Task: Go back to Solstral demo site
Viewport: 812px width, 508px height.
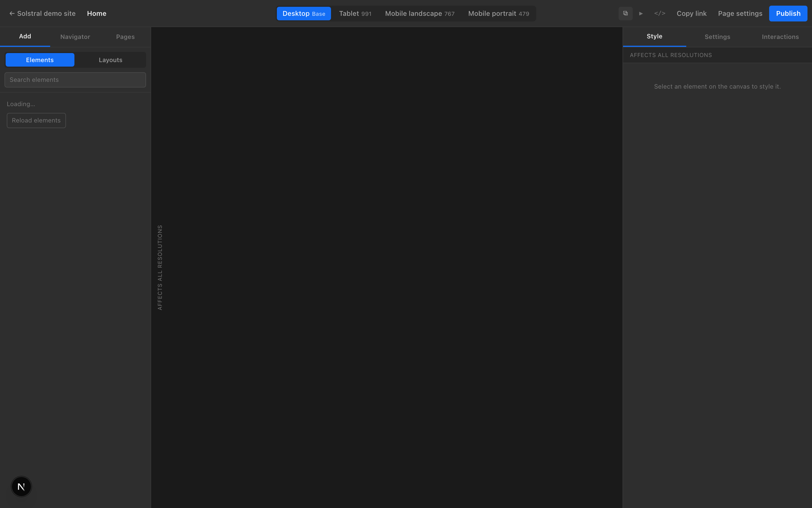Action: tap(43, 14)
